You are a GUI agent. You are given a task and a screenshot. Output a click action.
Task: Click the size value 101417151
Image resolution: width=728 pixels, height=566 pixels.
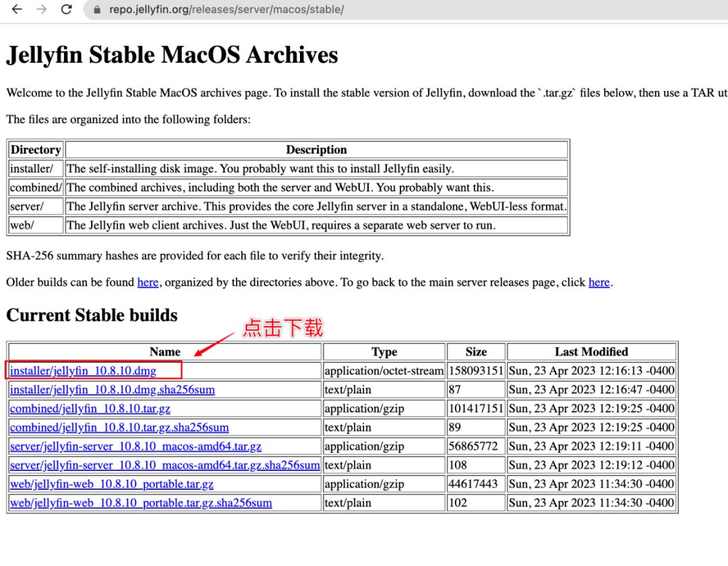[x=476, y=409]
